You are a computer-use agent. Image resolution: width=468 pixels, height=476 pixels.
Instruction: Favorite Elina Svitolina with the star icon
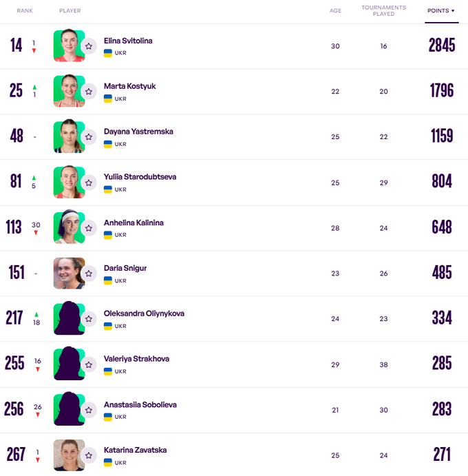[89, 46]
